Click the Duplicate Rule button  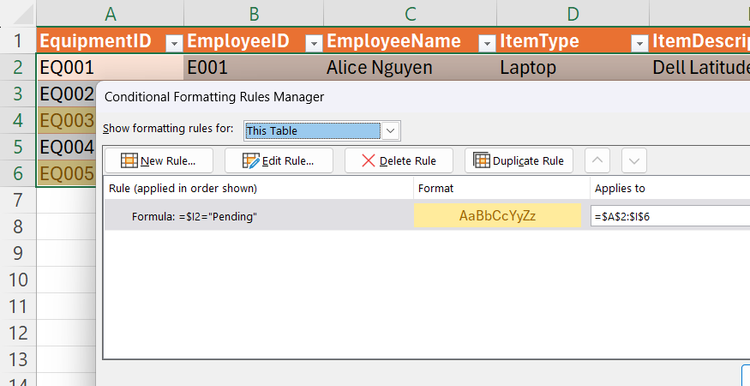click(519, 161)
